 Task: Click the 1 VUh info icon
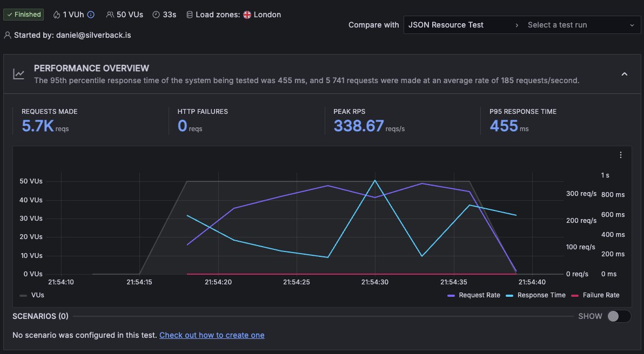coord(91,15)
